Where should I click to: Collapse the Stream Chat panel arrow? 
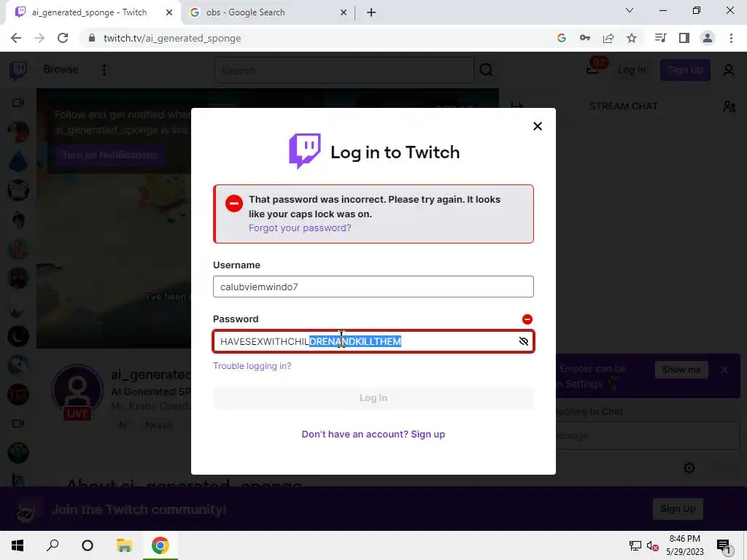[517, 106]
